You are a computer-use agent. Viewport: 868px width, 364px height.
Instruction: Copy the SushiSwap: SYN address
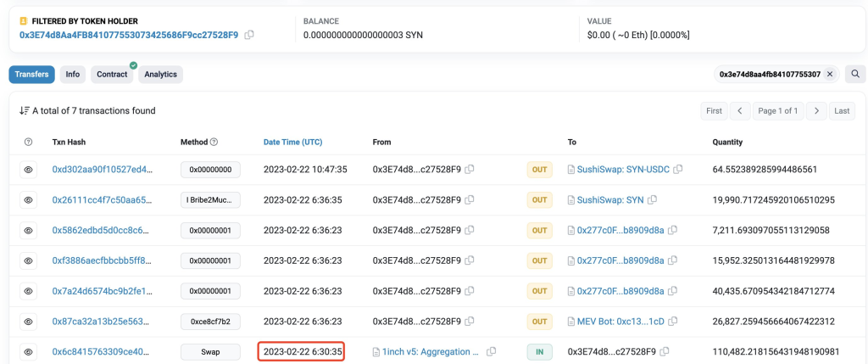tap(653, 200)
